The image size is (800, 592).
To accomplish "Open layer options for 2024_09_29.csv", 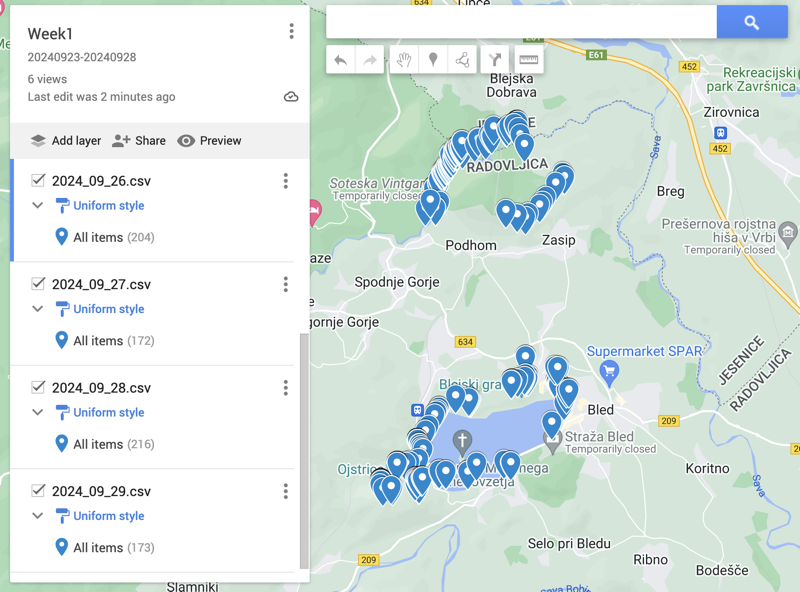I will [x=285, y=492].
